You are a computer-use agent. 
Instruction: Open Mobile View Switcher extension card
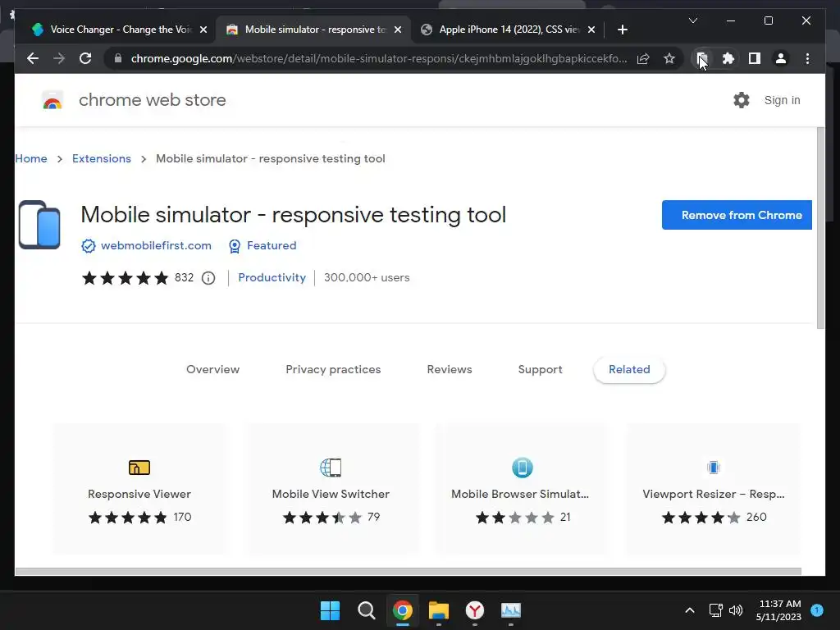[331, 489]
